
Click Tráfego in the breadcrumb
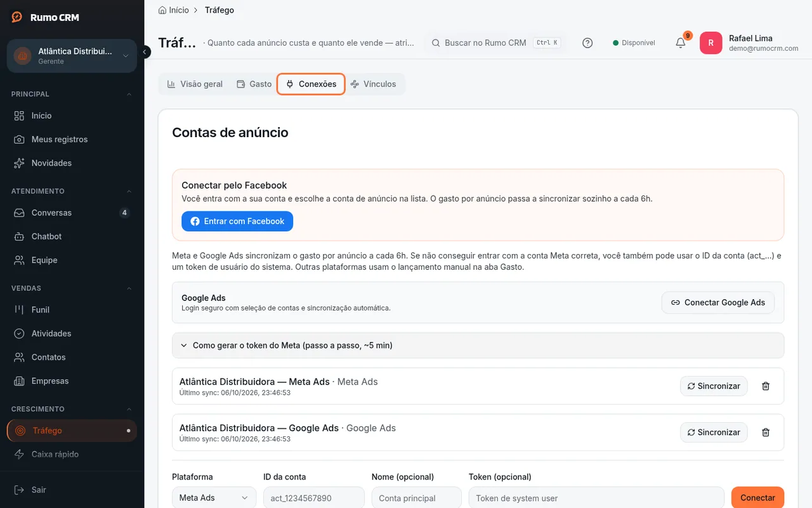219,10
